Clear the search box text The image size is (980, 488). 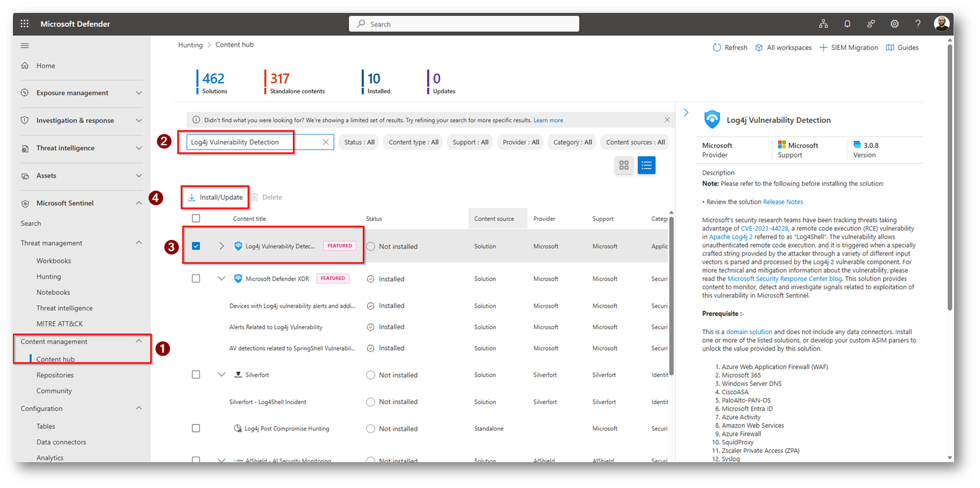point(325,142)
